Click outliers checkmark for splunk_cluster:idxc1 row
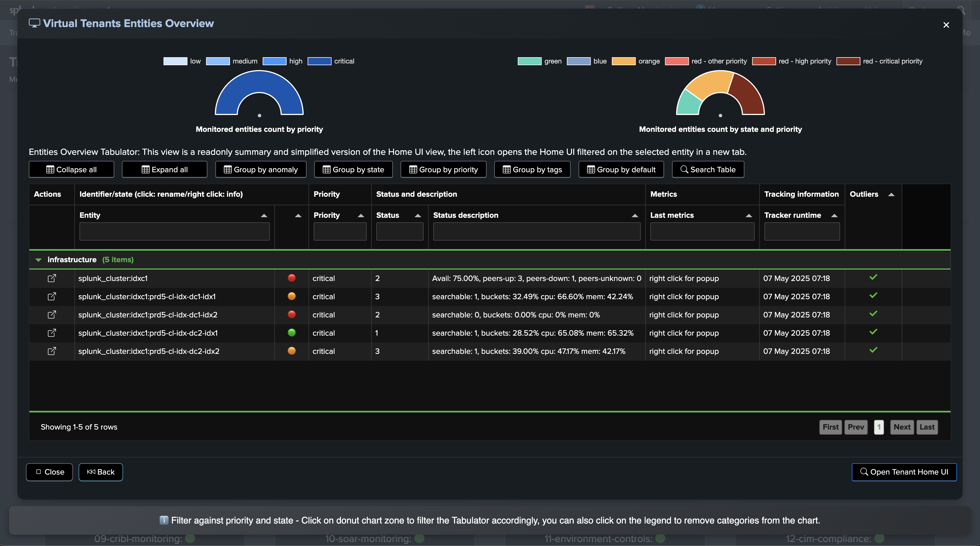The height and width of the screenshot is (546, 980). point(873,277)
